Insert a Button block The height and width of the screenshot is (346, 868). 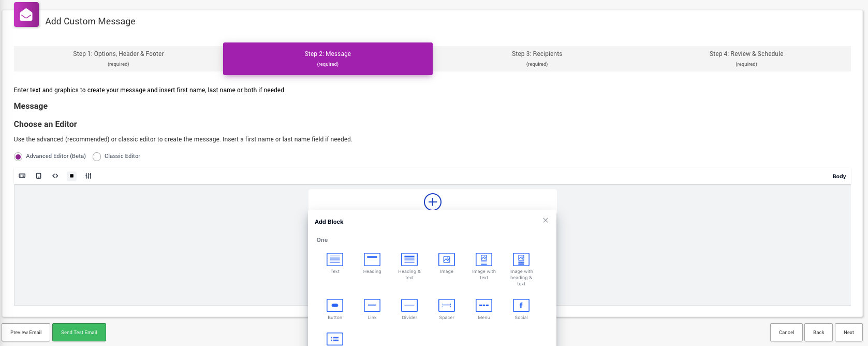pyautogui.click(x=335, y=309)
